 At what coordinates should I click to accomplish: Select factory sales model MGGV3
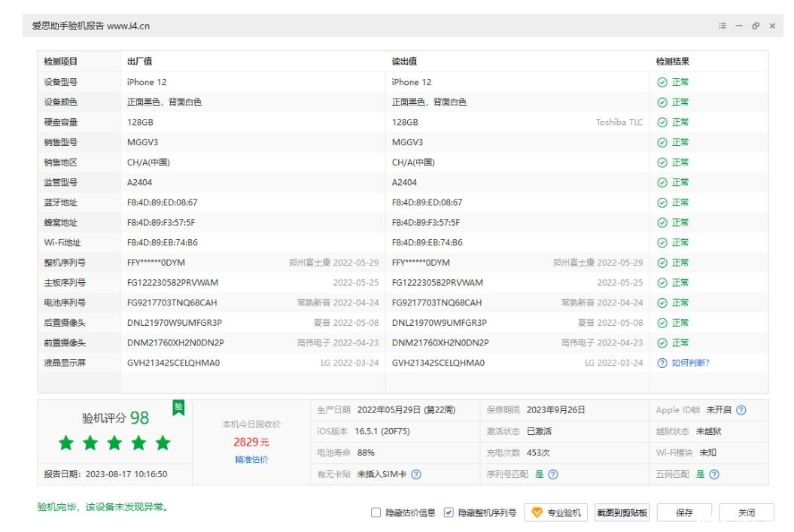tap(142, 143)
